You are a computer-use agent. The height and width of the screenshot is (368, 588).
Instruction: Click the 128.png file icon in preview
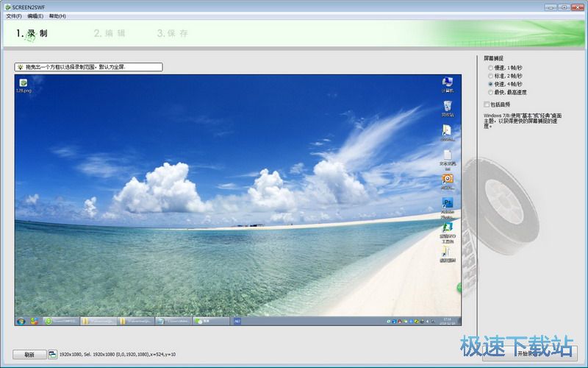tap(24, 83)
